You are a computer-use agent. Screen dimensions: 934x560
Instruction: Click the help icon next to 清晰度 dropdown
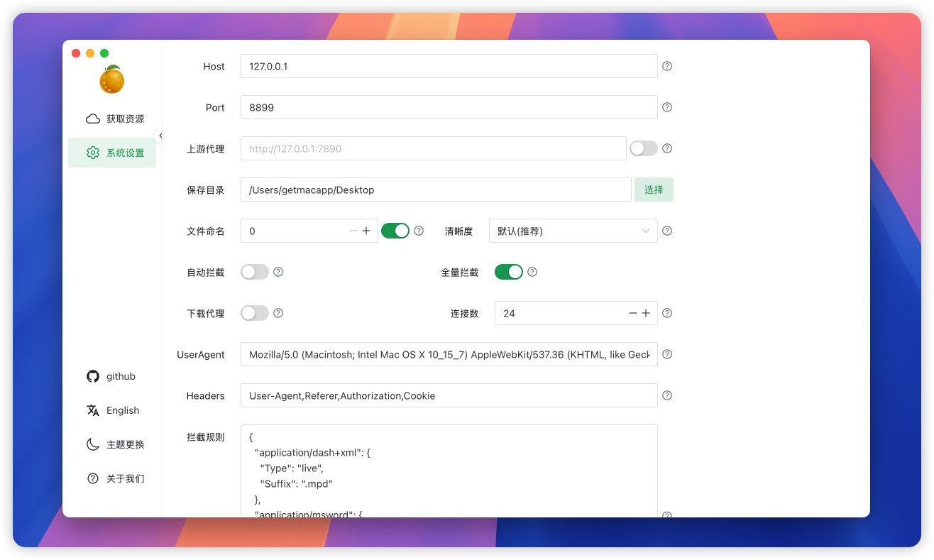pos(667,231)
